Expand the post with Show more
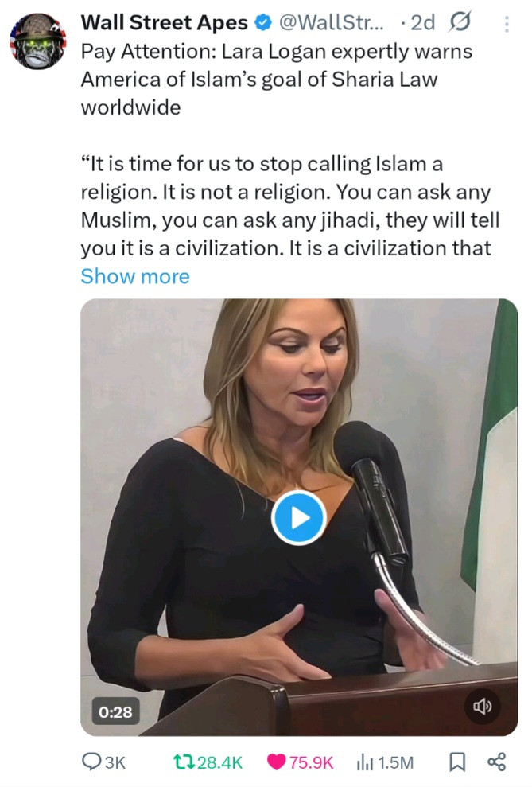The width and height of the screenshot is (532, 787). coord(135,276)
